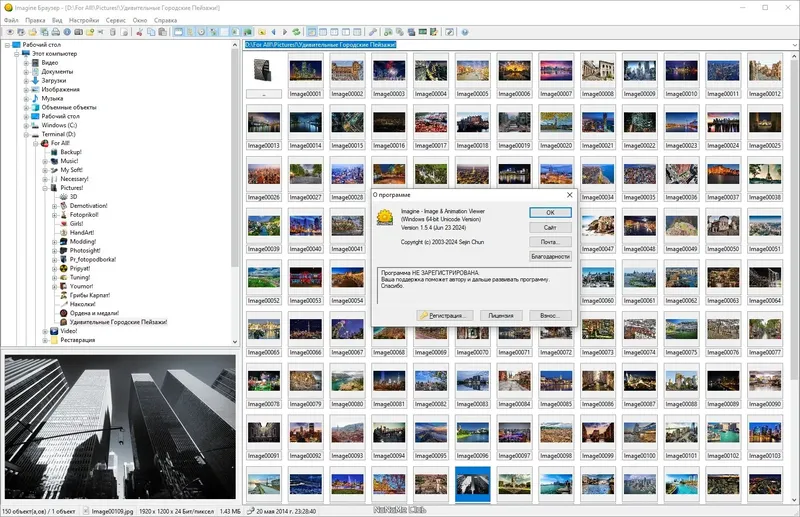
Task: Click the Регистрация... button
Action: pos(445,315)
